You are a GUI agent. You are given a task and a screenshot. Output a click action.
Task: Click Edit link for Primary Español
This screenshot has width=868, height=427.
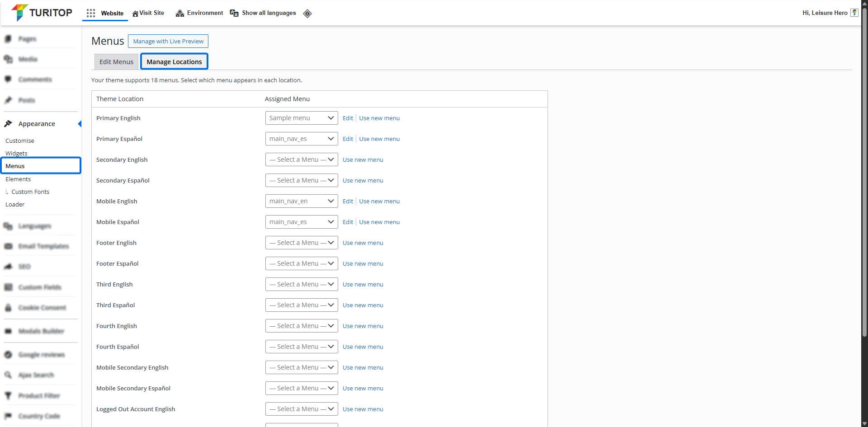[348, 139]
